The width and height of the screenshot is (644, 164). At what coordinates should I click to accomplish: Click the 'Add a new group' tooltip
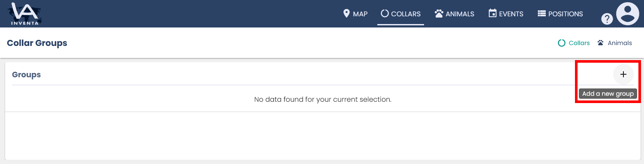[x=608, y=94]
